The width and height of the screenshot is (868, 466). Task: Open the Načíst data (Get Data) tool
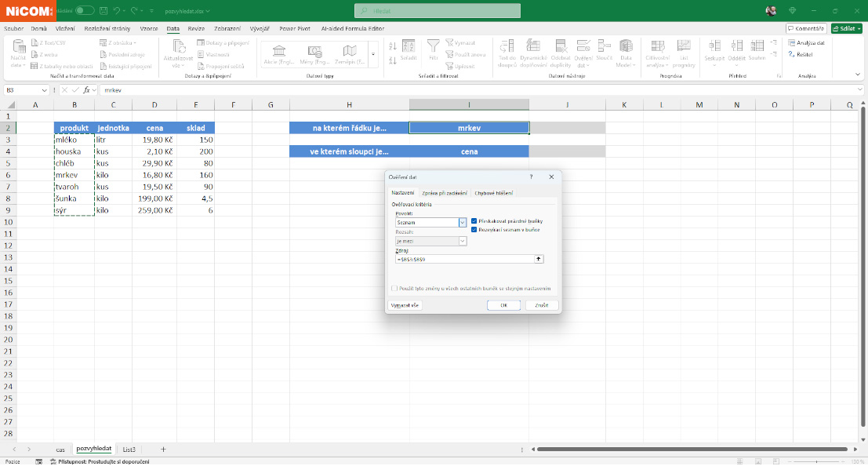[x=18, y=54]
